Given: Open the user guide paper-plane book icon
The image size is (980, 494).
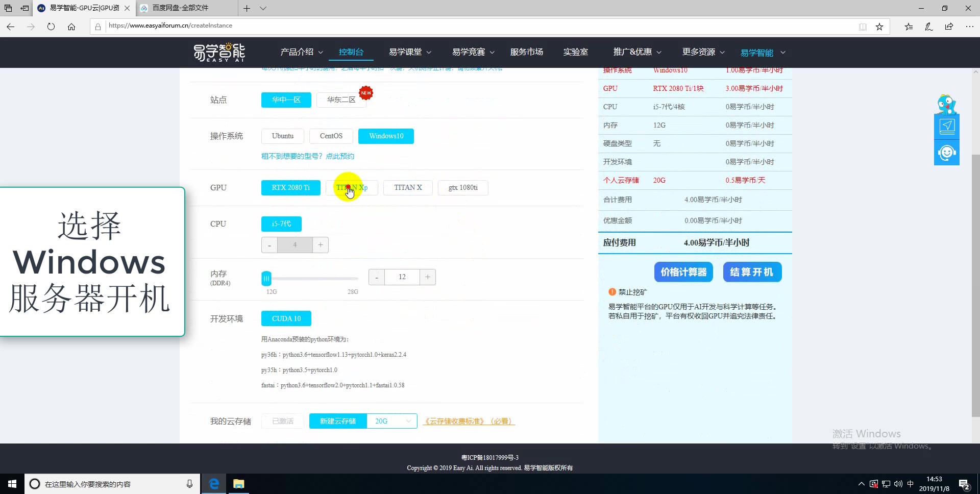Looking at the screenshot, I should [947, 125].
